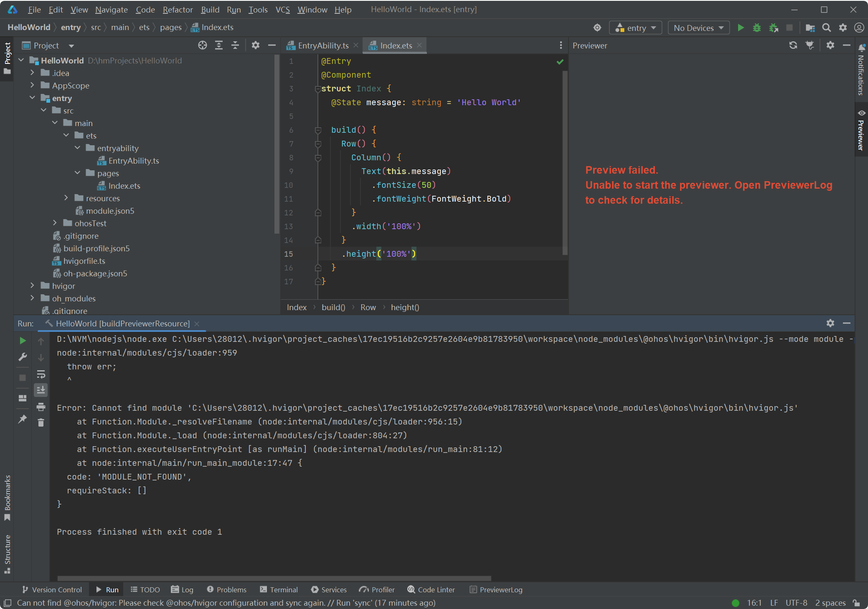The image size is (868, 609).
Task: Open Run panel wrench settings icon
Action: [23, 357]
